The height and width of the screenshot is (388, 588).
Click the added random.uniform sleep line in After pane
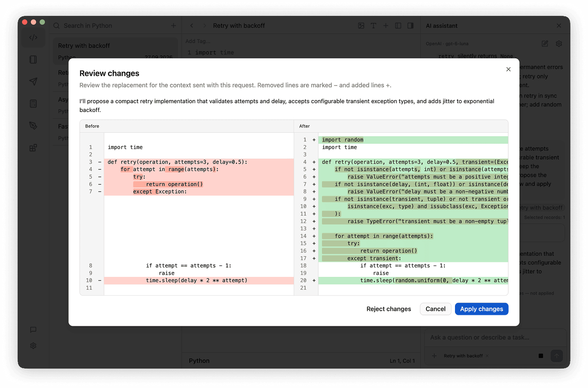413,280
